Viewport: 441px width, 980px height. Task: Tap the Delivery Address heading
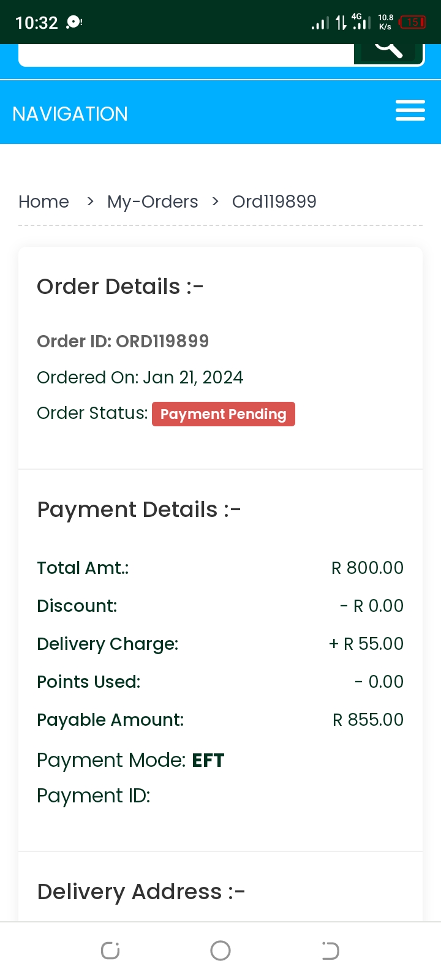click(141, 892)
